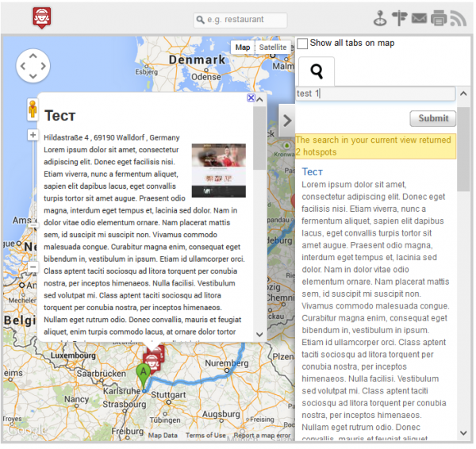
Task: Click the red hotspot logo icon
Action: (x=41, y=18)
